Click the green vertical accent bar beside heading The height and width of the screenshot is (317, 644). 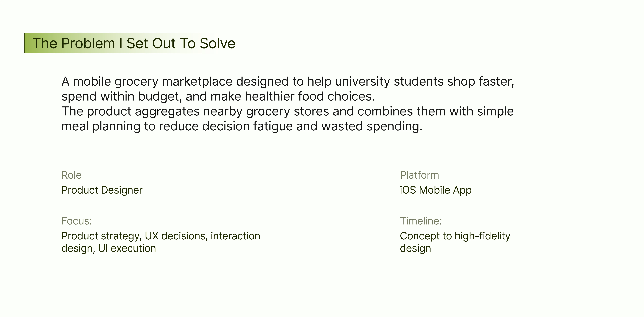(x=24, y=43)
